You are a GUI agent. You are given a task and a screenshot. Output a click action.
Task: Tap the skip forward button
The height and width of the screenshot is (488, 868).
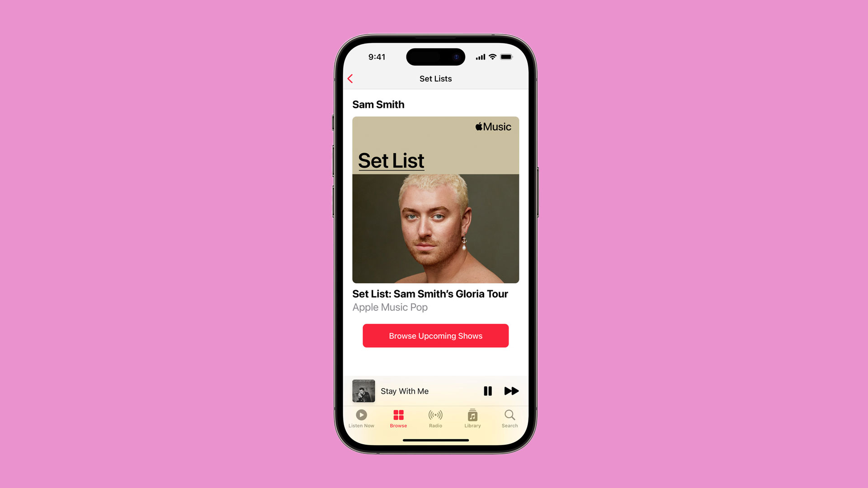coord(511,390)
